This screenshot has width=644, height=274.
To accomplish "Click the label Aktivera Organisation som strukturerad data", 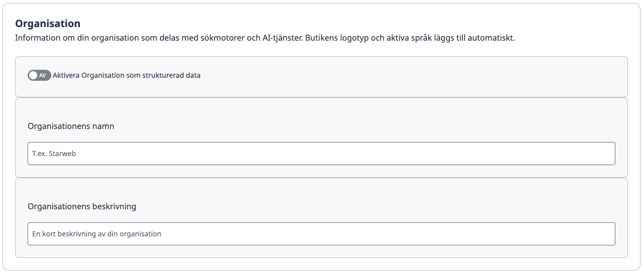I will (127, 75).
